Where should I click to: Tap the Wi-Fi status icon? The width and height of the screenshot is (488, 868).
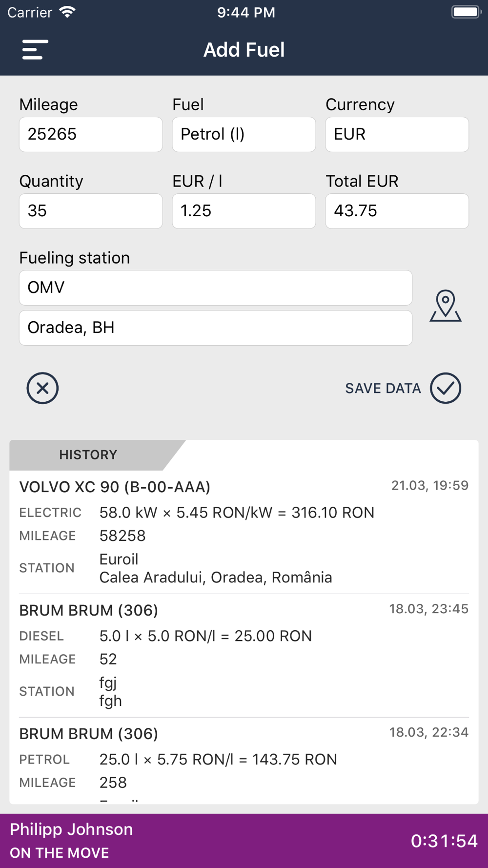coord(67,12)
